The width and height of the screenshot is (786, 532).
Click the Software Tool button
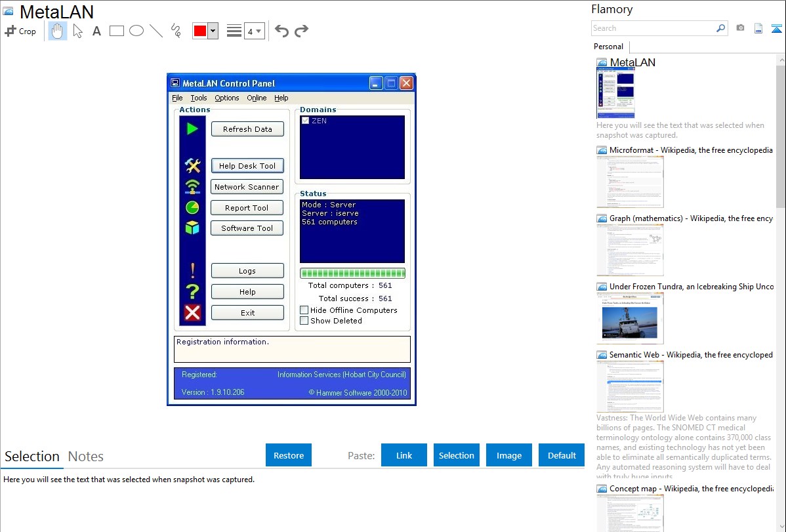247,228
